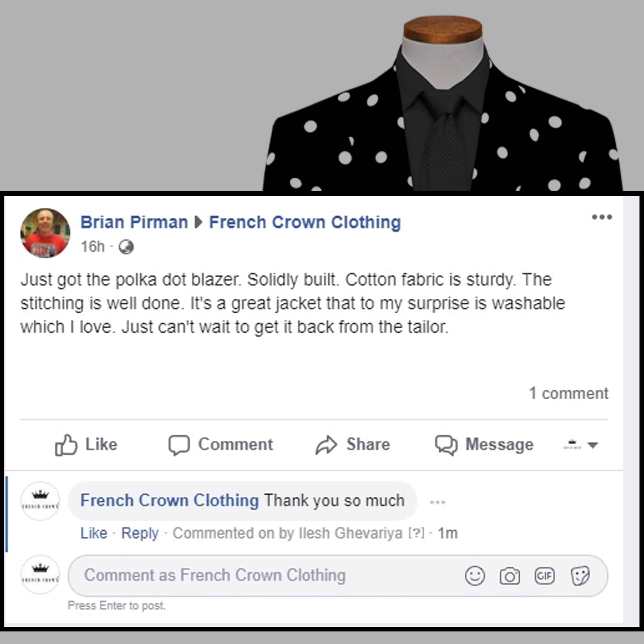Click the Share arrow icon
Image resolution: width=644 pixels, height=644 pixels.
[x=326, y=445]
